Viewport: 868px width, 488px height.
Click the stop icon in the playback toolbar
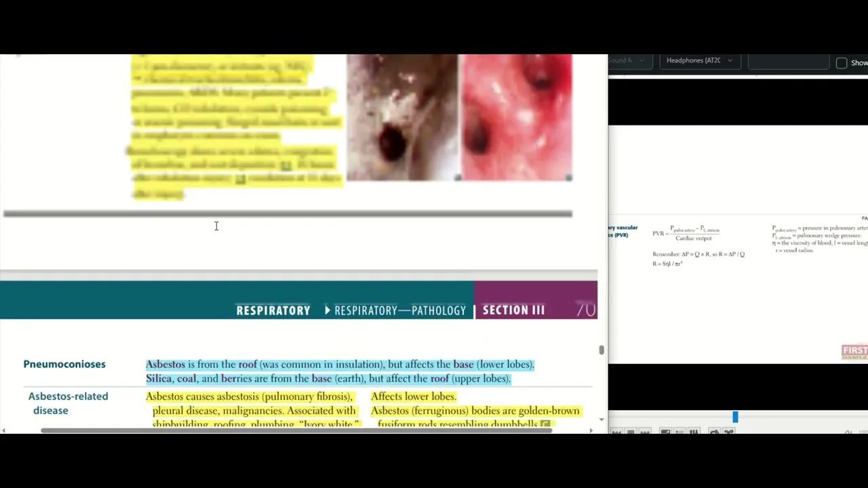(x=630, y=432)
